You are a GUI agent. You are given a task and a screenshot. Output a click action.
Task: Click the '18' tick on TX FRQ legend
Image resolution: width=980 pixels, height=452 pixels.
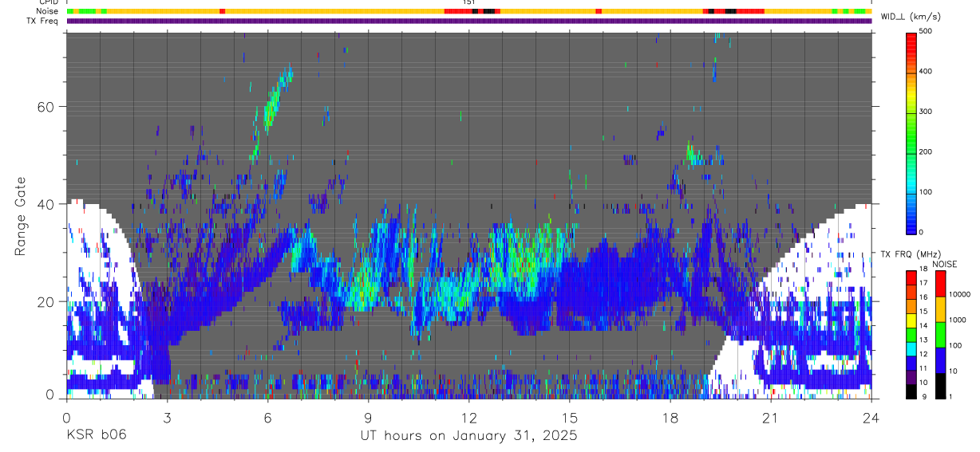pos(923,269)
